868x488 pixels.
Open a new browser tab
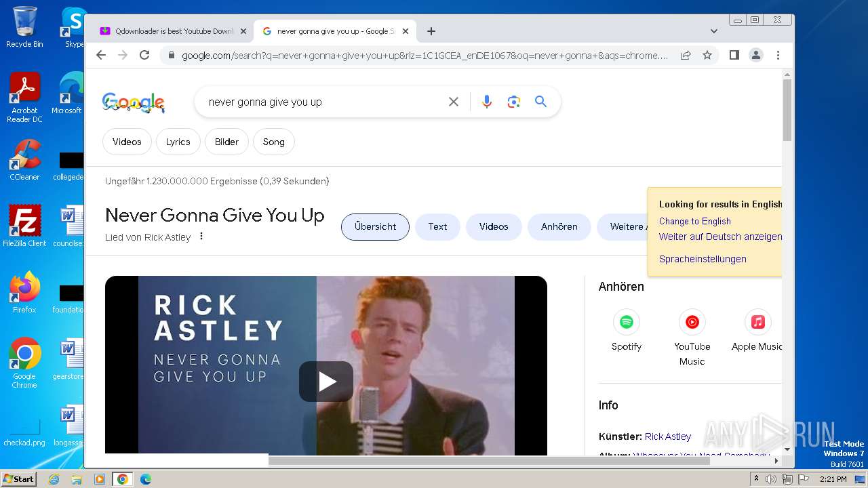(431, 31)
